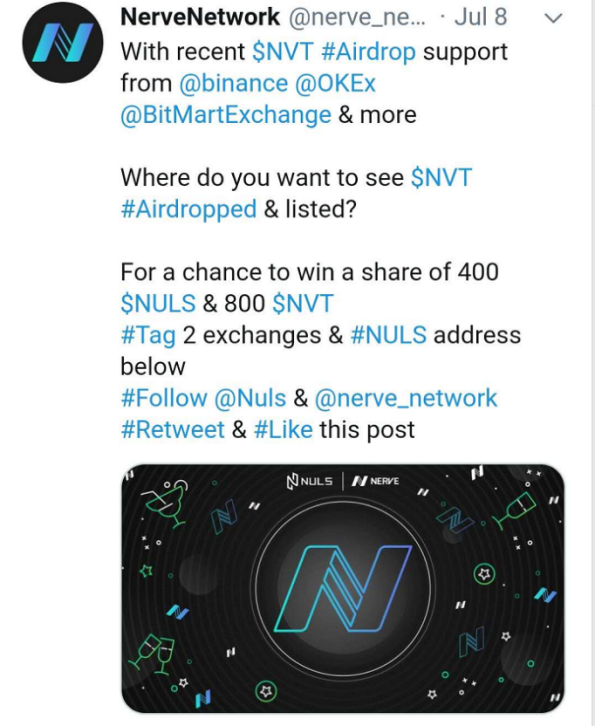This screenshot has height=727, width=596.
Task: Tap the #Airdropped hashtag
Action: point(188,210)
